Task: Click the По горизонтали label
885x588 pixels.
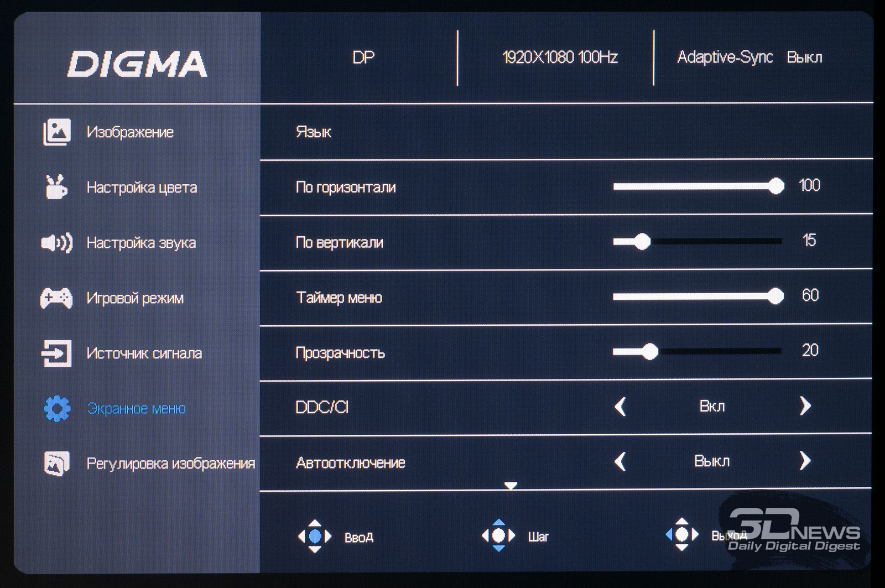Action: point(346,188)
